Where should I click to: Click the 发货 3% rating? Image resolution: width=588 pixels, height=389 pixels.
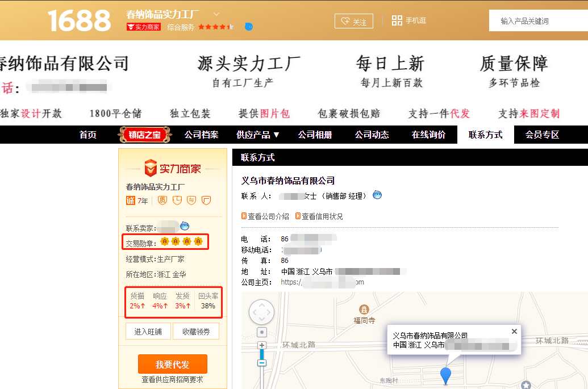click(183, 301)
